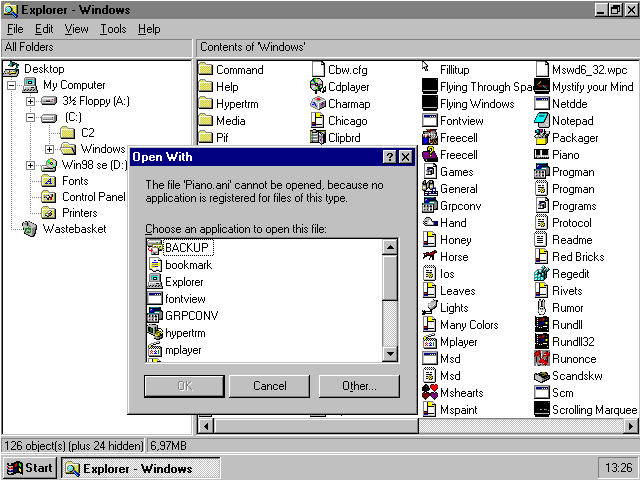Select the Mplayer file icon in Contents pane
Viewport: 640px width, 480px height.
point(429,342)
